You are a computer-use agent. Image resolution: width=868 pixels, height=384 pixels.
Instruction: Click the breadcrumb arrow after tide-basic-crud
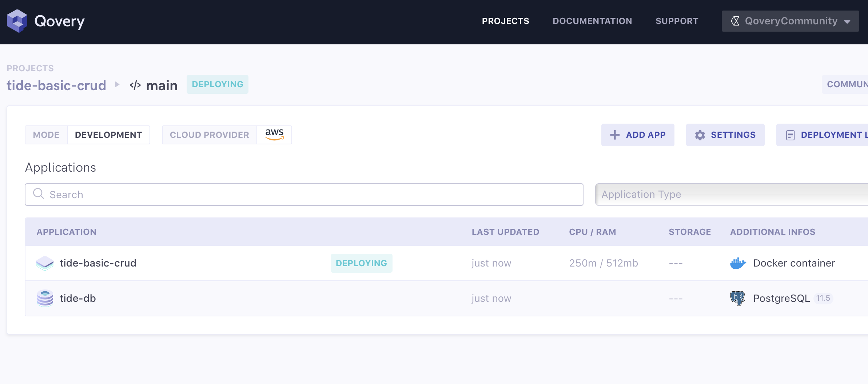(117, 84)
